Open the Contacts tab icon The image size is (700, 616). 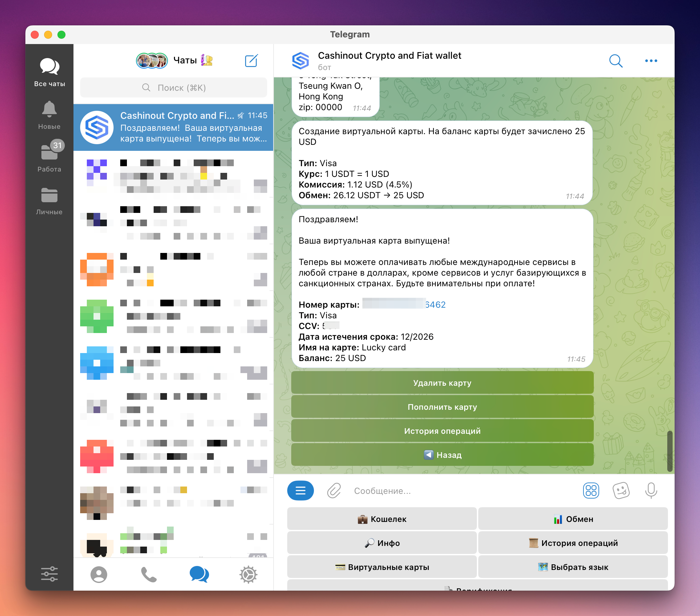(99, 574)
